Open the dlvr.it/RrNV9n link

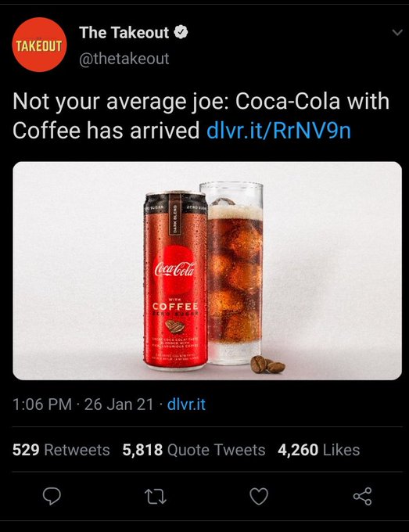coord(278,131)
